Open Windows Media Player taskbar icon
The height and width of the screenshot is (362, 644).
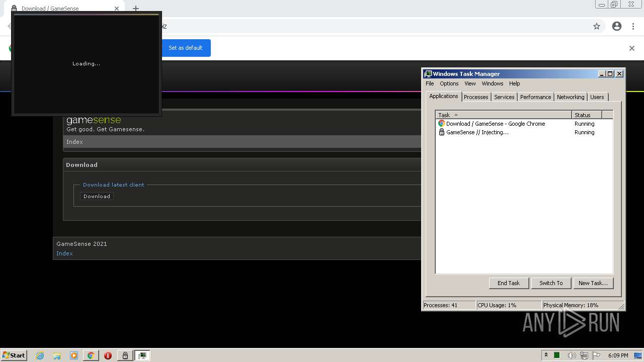pyautogui.click(x=74, y=355)
